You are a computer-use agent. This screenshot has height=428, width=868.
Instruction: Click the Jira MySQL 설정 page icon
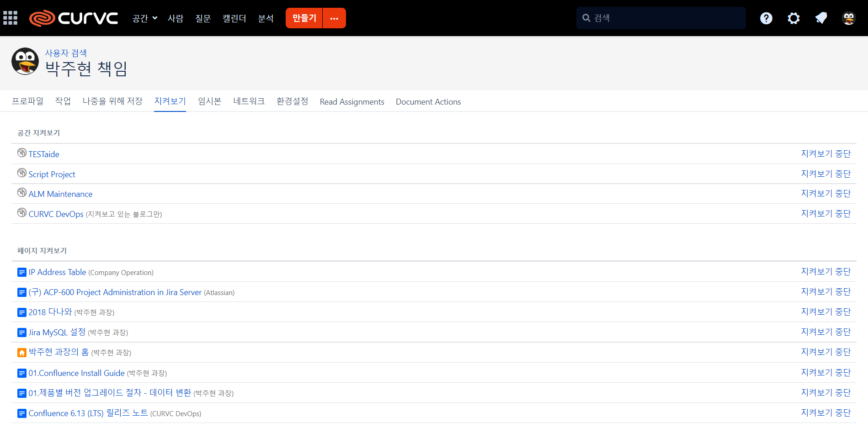22,333
